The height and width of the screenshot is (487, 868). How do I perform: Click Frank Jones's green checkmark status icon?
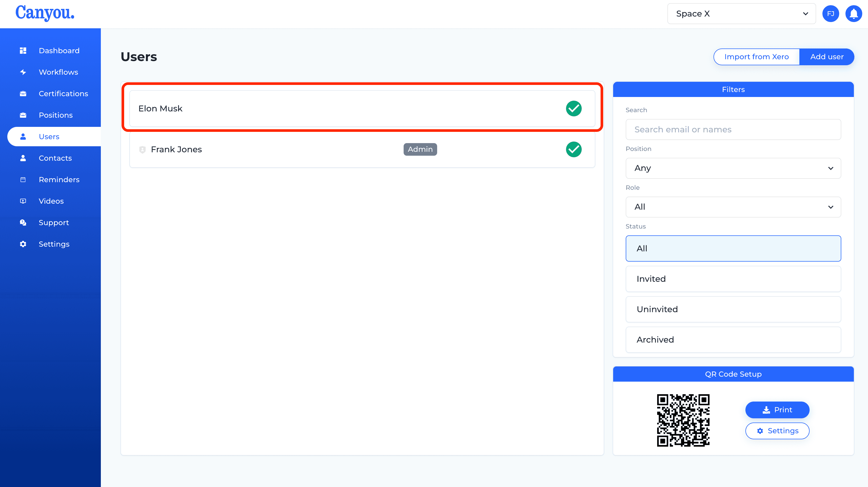tap(574, 149)
